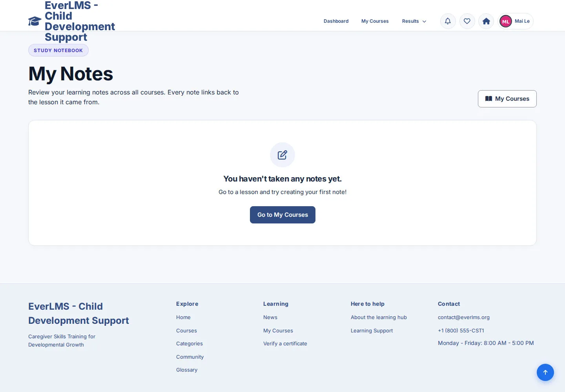This screenshot has width=565, height=392.
Task: Click the Here to help footer heading
Action: pos(368,304)
